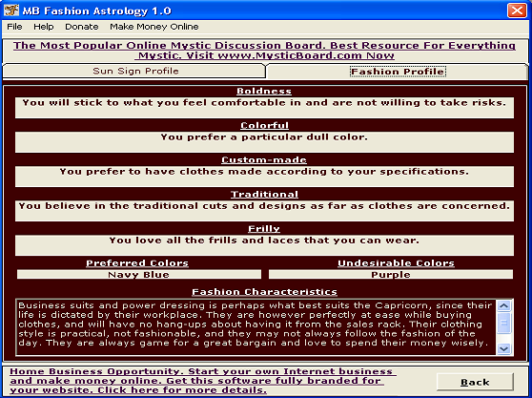Click the Traditional description text box

tap(264, 211)
